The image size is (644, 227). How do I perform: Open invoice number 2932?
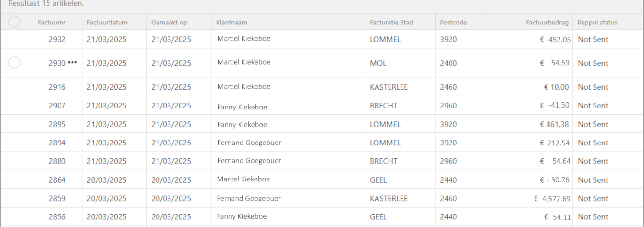click(57, 39)
